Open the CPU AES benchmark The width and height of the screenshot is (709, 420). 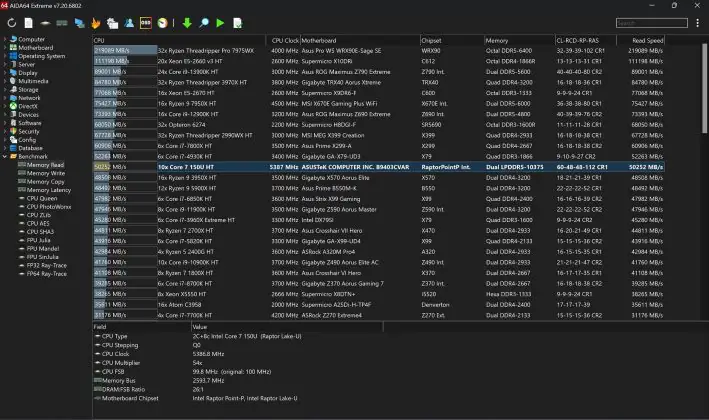38,223
